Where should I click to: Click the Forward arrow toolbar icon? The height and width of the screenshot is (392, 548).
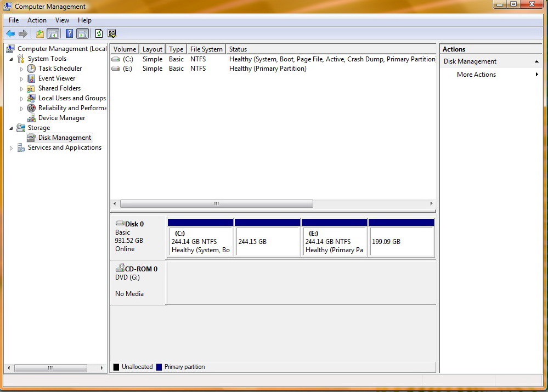pyautogui.click(x=23, y=34)
